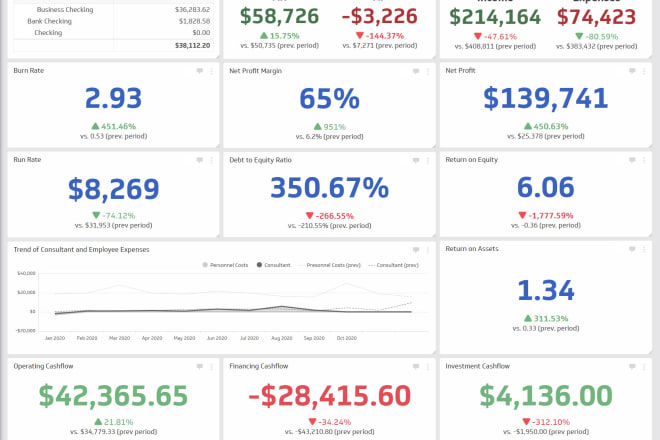Toggle the Consultant (prev) legend series
The width and height of the screenshot is (660, 440).
[394, 265]
